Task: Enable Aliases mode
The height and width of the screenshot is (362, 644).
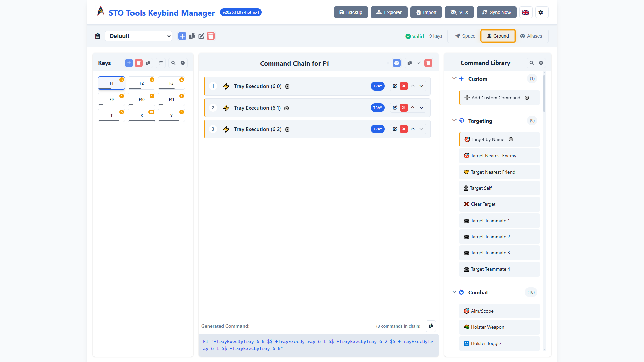Action: [531, 36]
